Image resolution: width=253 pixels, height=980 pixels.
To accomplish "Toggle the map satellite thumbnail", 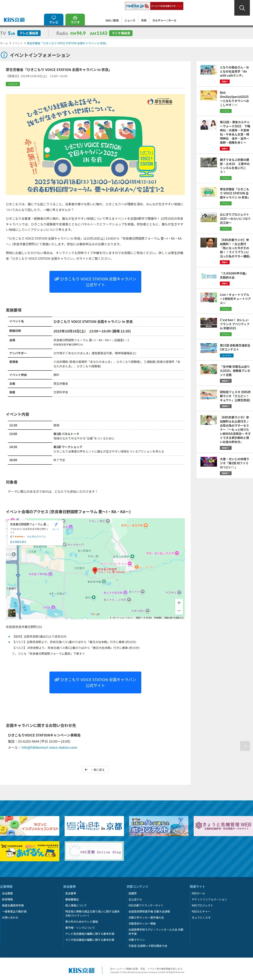I will coord(12,612).
